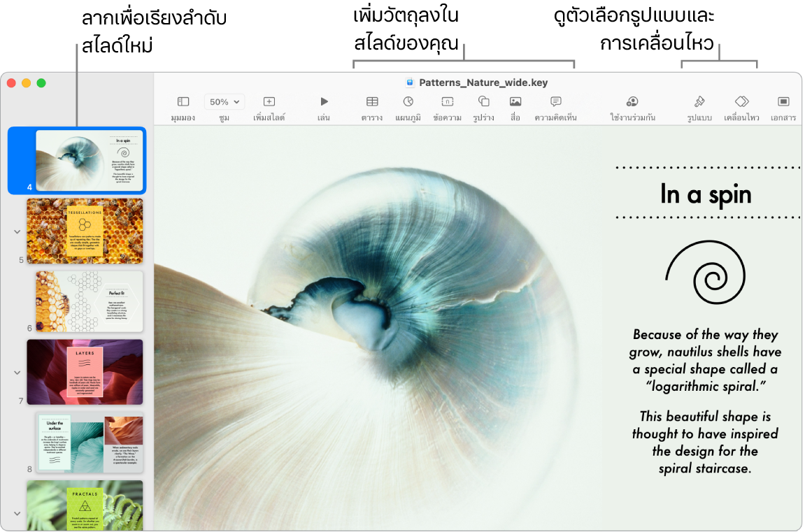The width and height of the screenshot is (805, 532).
Task: Select the Table tool in the toolbar
Action: (371, 103)
